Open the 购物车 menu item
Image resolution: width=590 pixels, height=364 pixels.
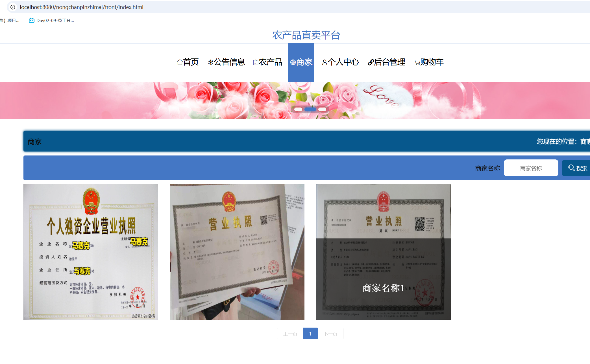click(429, 62)
